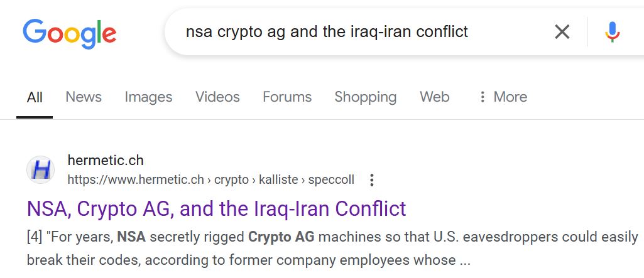This screenshot has width=644, height=278.
Task: Select the Forums filter tab
Action: (x=287, y=97)
